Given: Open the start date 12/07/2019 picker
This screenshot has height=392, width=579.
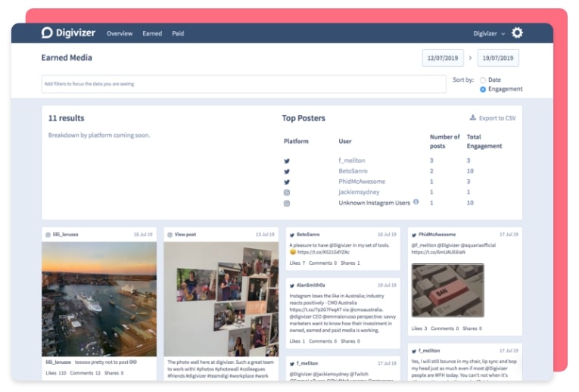Looking at the screenshot, I should pyautogui.click(x=443, y=58).
